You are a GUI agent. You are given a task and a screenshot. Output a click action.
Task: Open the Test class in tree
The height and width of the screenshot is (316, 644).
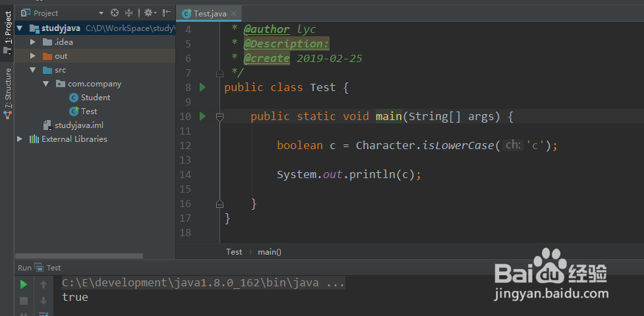click(x=96, y=111)
